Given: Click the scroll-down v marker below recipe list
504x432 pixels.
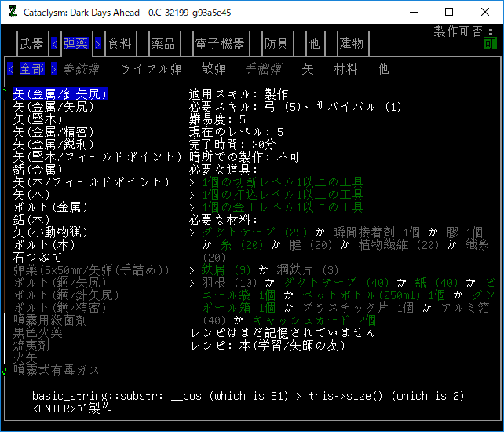Looking at the screenshot, I should pos(5,370).
